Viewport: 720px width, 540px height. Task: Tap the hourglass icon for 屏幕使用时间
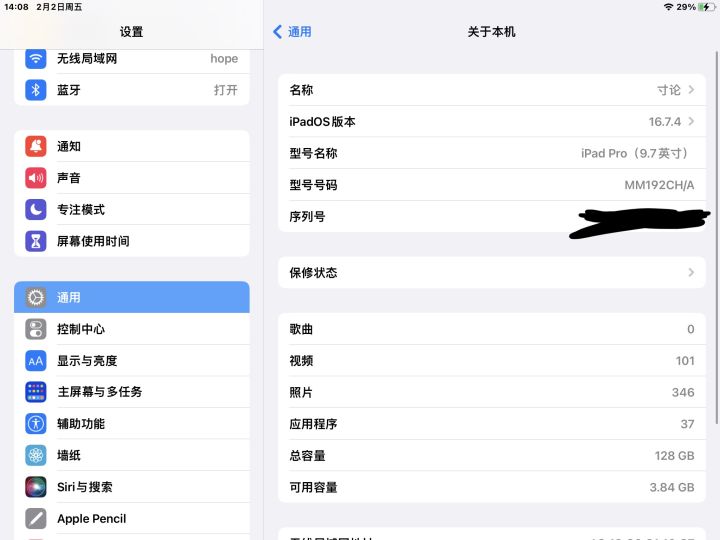(35, 241)
